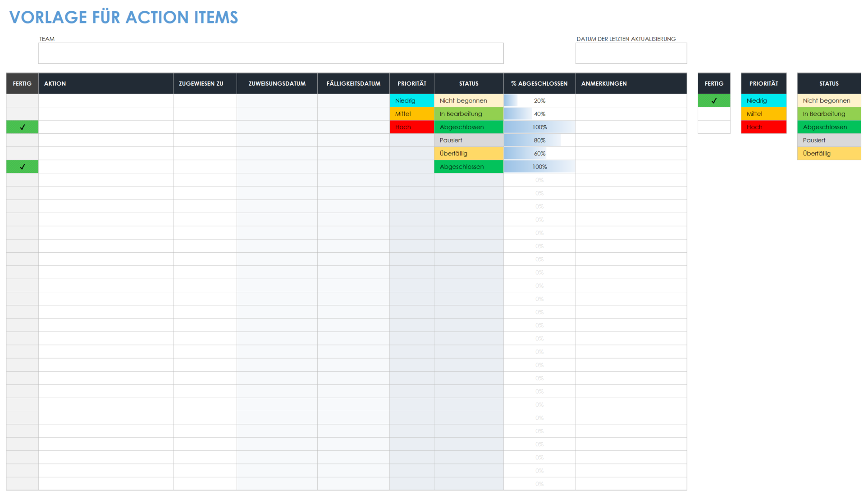Select the Niedrig swatch in the PRIORITÄT legend
This screenshot has height=495, width=868.
(x=763, y=100)
